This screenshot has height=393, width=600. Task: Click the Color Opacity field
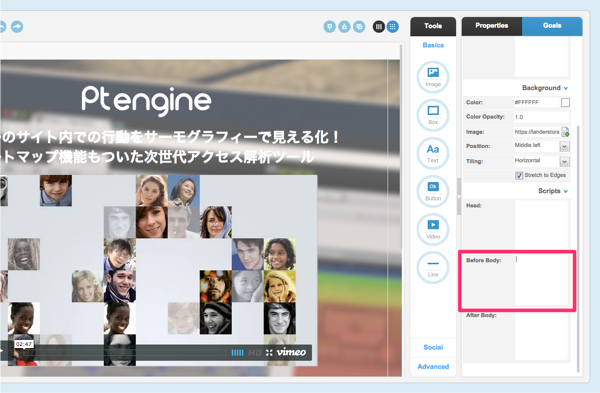tap(541, 117)
